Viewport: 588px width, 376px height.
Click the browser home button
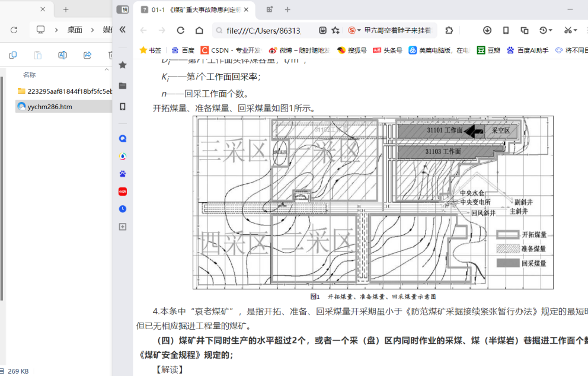point(199,30)
